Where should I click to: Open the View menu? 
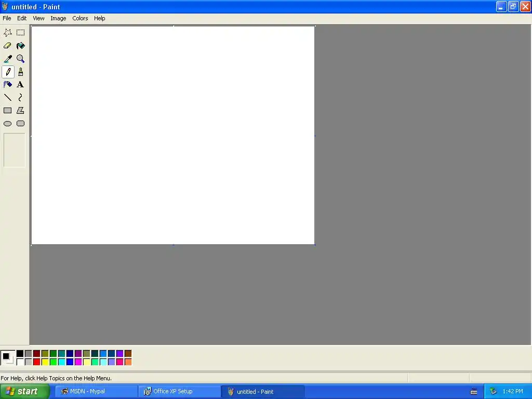38,18
